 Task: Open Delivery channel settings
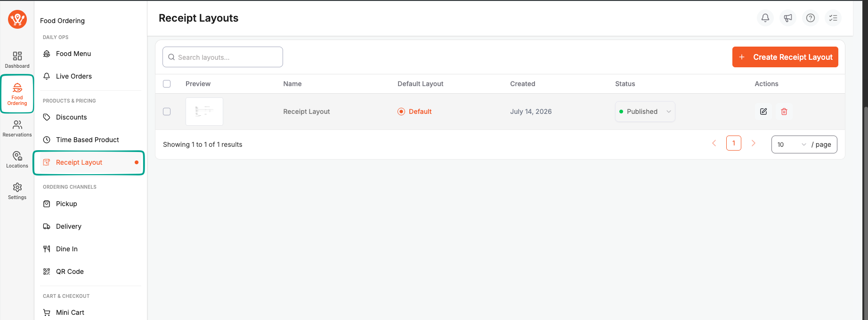click(x=90, y=226)
